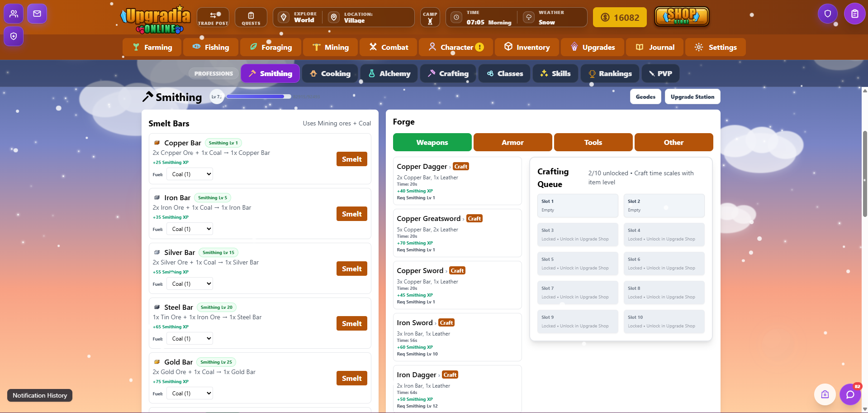868x413 pixels.
Task: Select empty crafting queue Slot 1
Action: 577,206
